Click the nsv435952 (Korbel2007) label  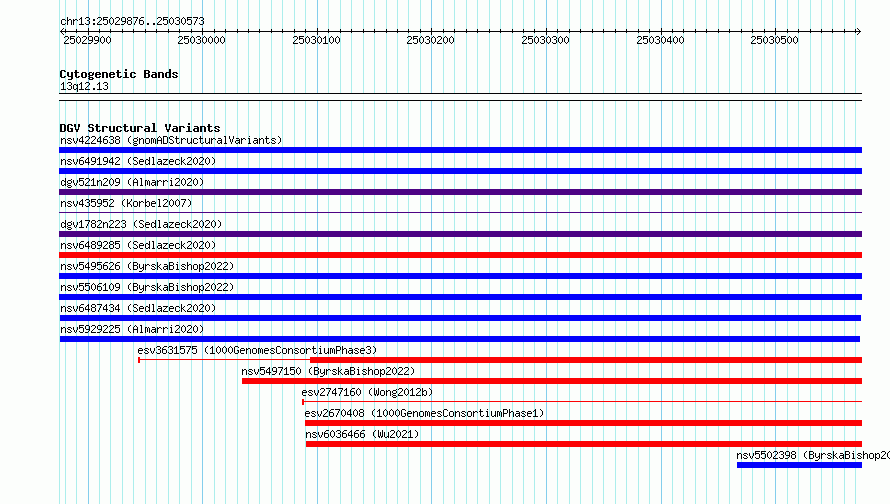pos(126,203)
